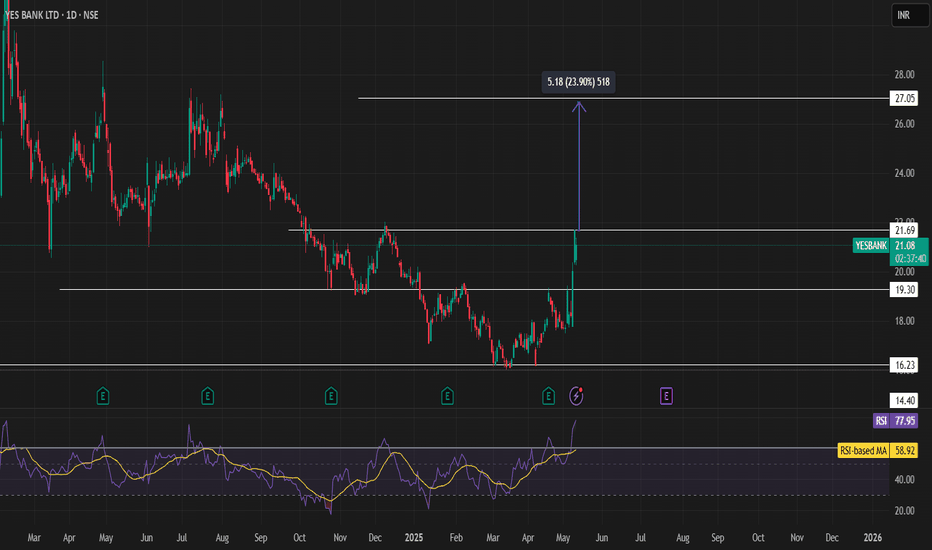
Task: Click the Dec label before 2026 on time axis
Action: 832,538
